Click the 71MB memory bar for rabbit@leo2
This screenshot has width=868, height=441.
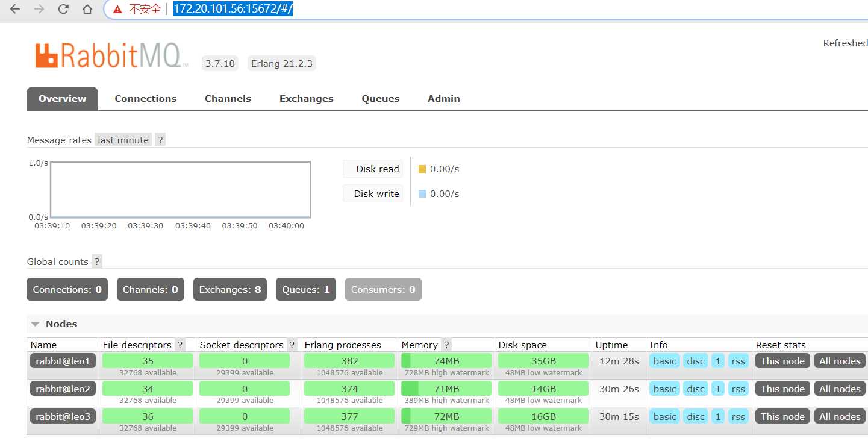(x=446, y=389)
